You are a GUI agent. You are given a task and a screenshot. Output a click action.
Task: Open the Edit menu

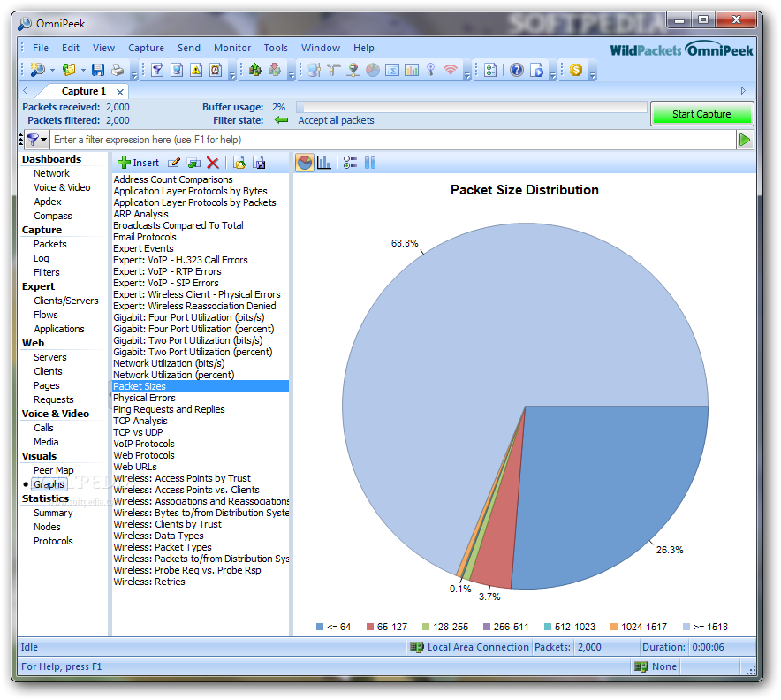70,48
